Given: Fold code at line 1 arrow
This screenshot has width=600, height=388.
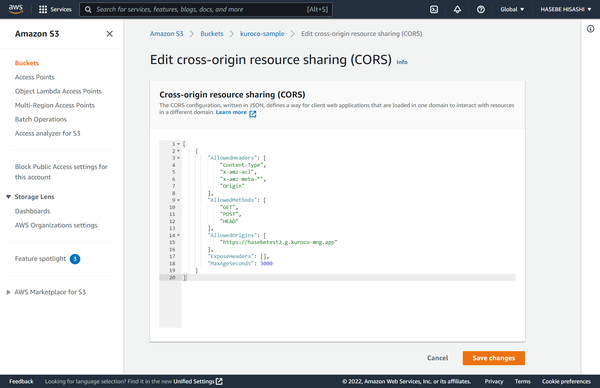Looking at the screenshot, I should pyautogui.click(x=178, y=144).
